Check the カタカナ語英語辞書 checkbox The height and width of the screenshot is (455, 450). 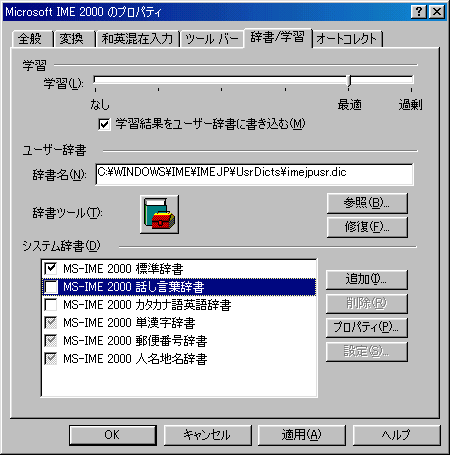(x=51, y=305)
